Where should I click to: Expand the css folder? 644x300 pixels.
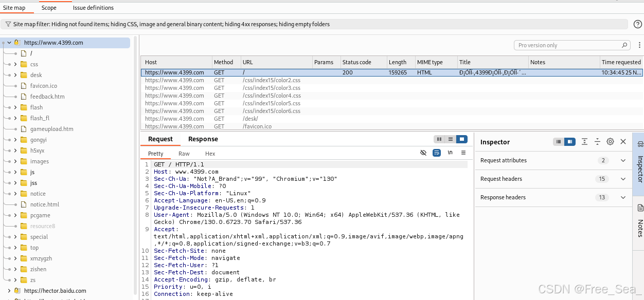(15, 64)
